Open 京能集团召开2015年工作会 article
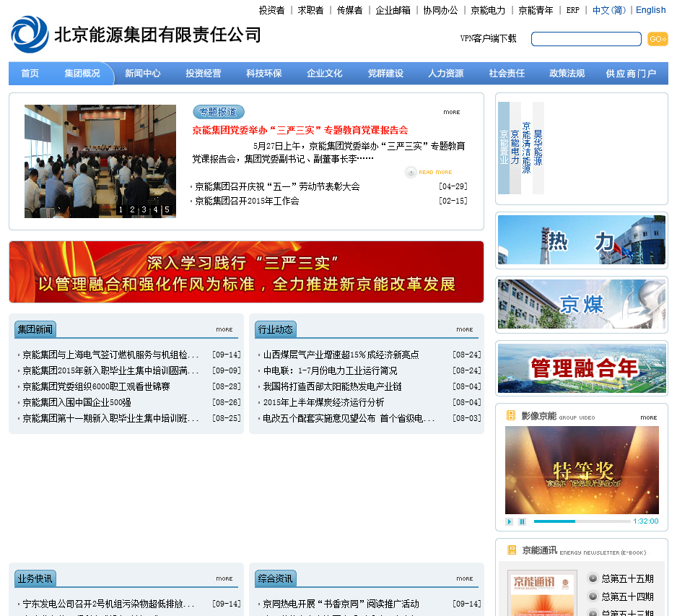The image size is (677, 616). click(x=247, y=201)
